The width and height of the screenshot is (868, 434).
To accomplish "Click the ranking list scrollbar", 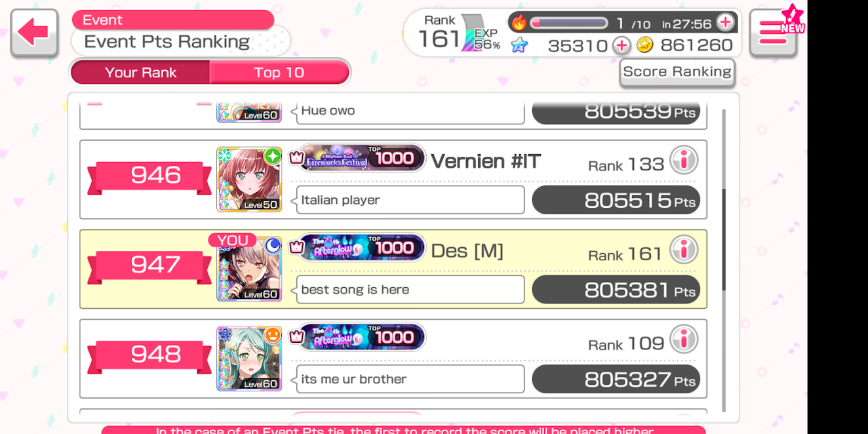I will click(x=724, y=240).
